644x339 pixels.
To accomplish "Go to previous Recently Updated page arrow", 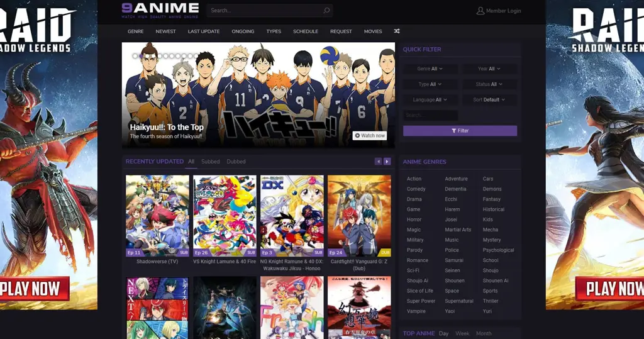I will pos(378,162).
